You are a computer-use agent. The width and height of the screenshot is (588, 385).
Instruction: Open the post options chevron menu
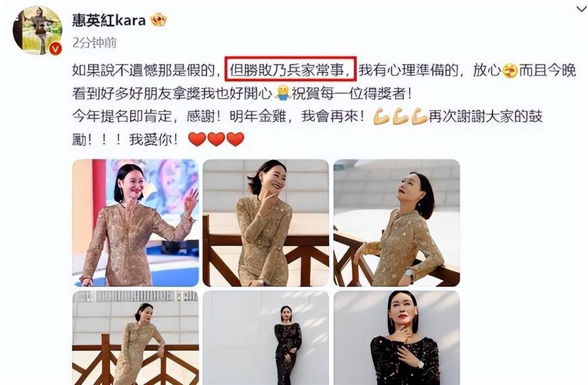[581, 8]
